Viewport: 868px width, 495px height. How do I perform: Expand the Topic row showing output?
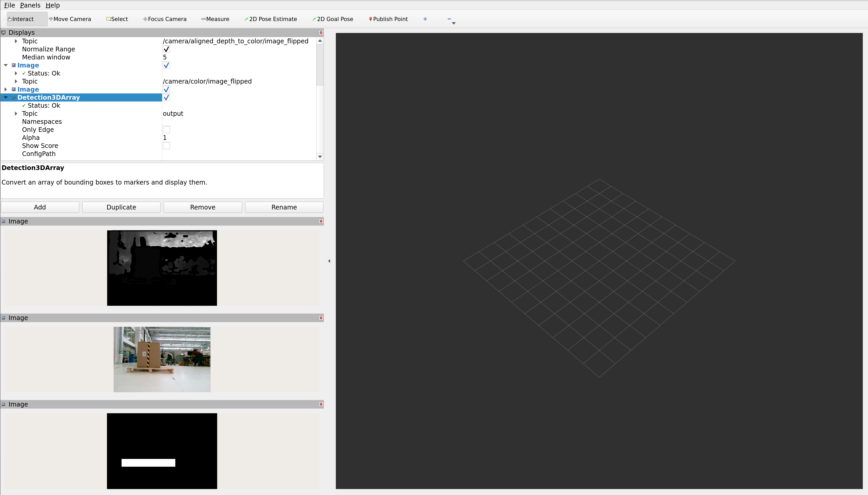pos(16,113)
